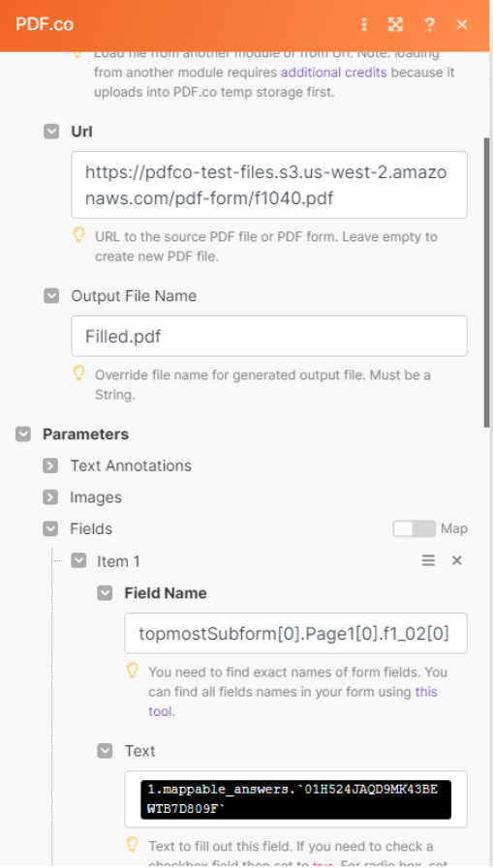Collapse the Url field section
This screenshot has width=493, height=868.
tap(51, 132)
